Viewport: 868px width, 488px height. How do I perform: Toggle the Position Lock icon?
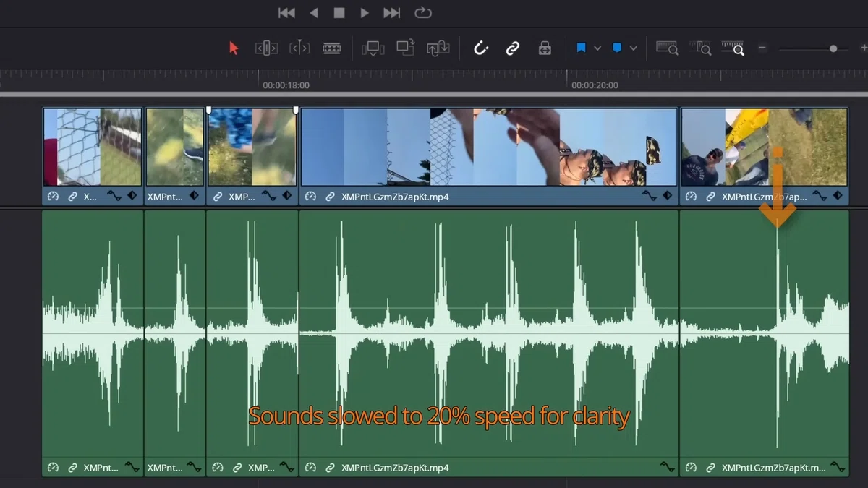[x=545, y=48]
